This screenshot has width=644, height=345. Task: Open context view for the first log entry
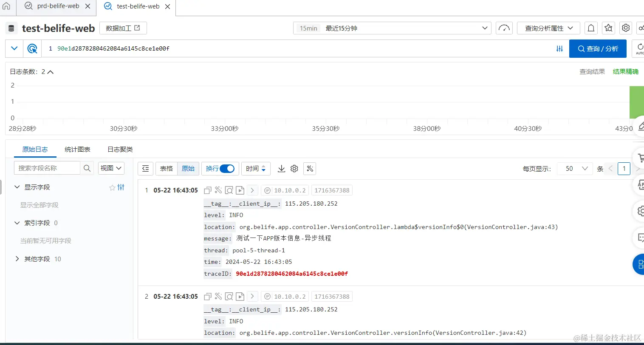pos(229,190)
